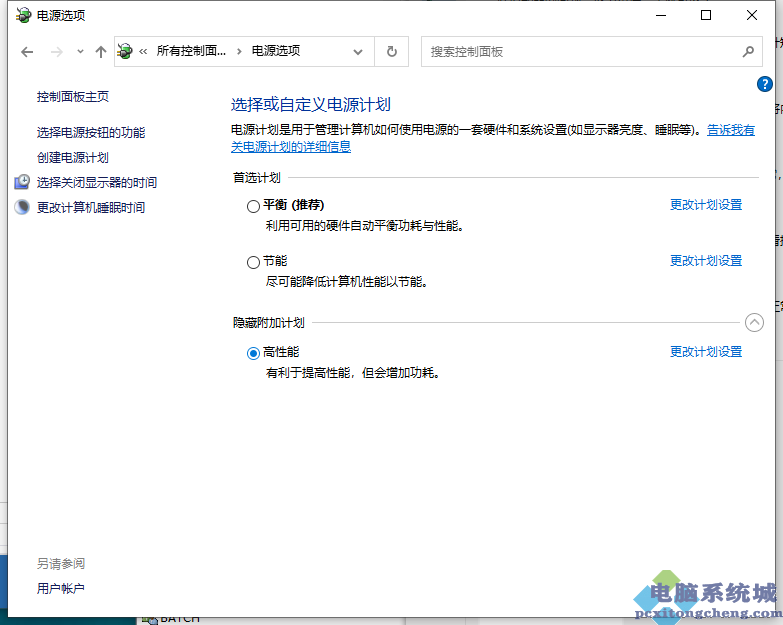This screenshot has height=625, width=783.
Task: Open Help via blue question mark
Action: tap(765, 85)
